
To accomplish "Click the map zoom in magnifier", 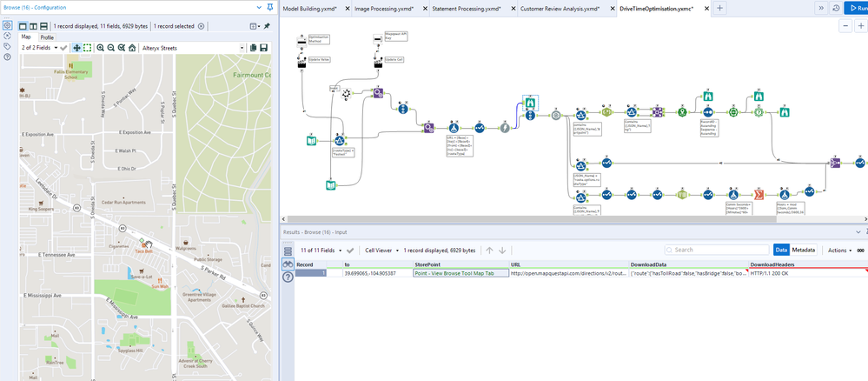I will pos(101,48).
